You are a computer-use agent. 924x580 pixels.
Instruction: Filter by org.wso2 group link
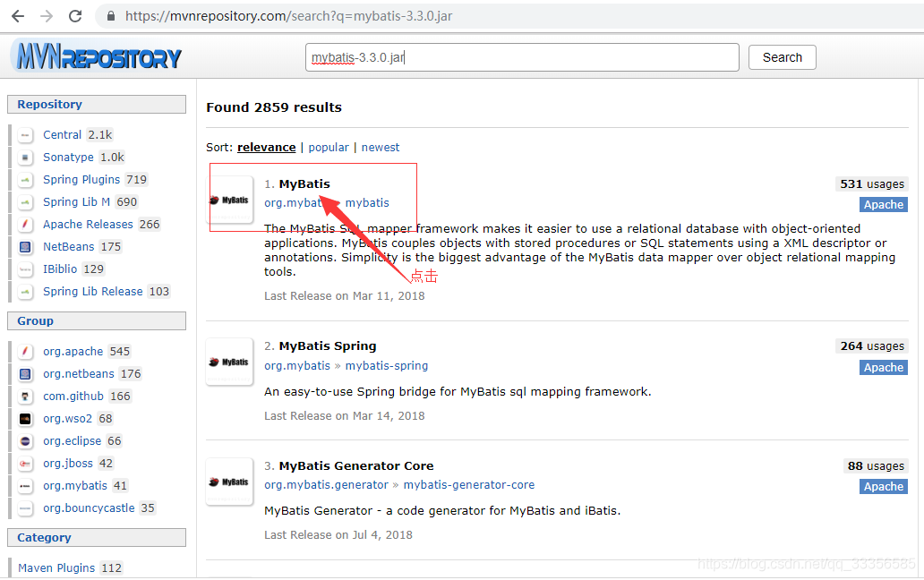click(x=68, y=419)
